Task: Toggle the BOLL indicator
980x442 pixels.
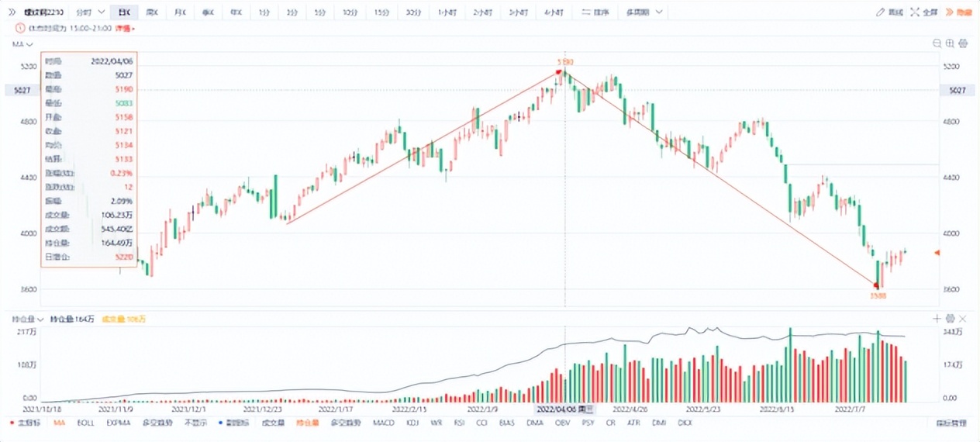Action: coord(85,423)
